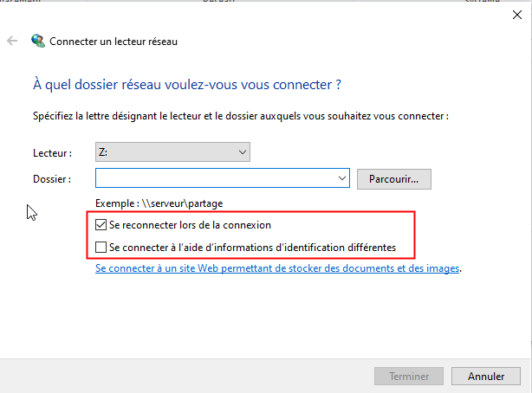
Task: Click the 'À quel dossier réseau' heading
Action: pos(186,85)
